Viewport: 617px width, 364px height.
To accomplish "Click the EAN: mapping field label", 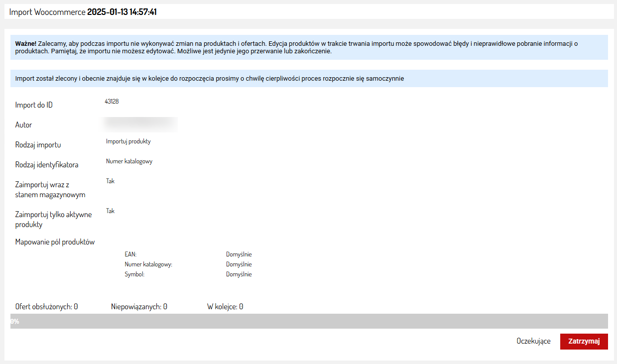I will coord(130,254).
